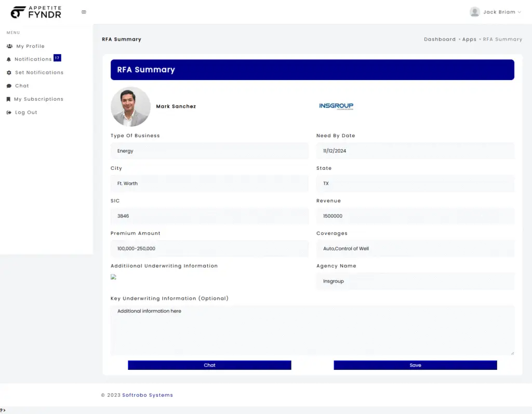Click the RFA Summary page title
Image resolution: width=532 pixels, height=414 pixels.
coord(122,39)
